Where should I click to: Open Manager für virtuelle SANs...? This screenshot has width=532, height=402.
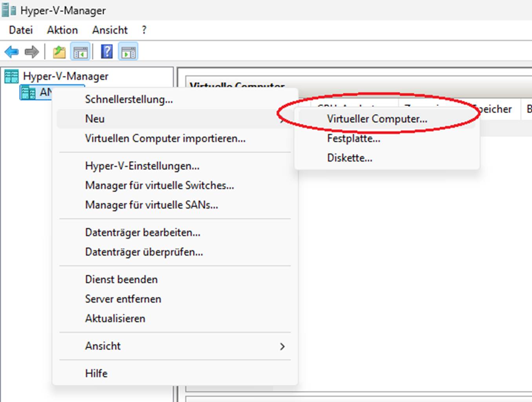pos(175,205)
